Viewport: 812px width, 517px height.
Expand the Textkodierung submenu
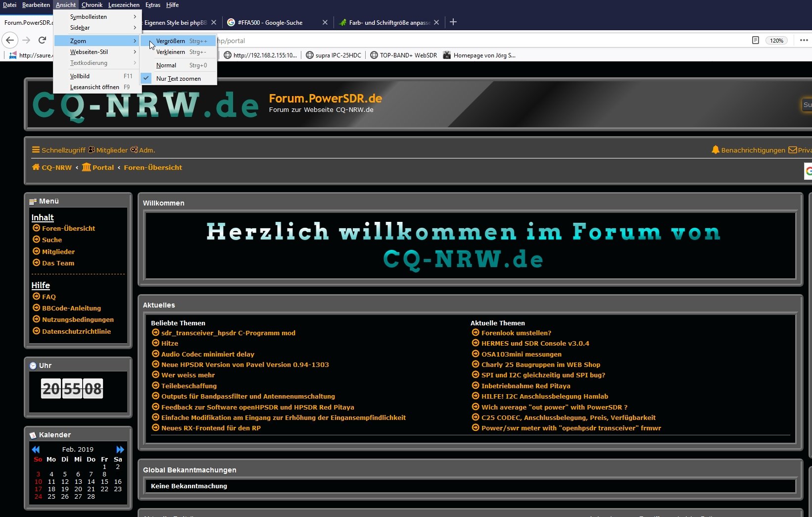tap(97, 62)
